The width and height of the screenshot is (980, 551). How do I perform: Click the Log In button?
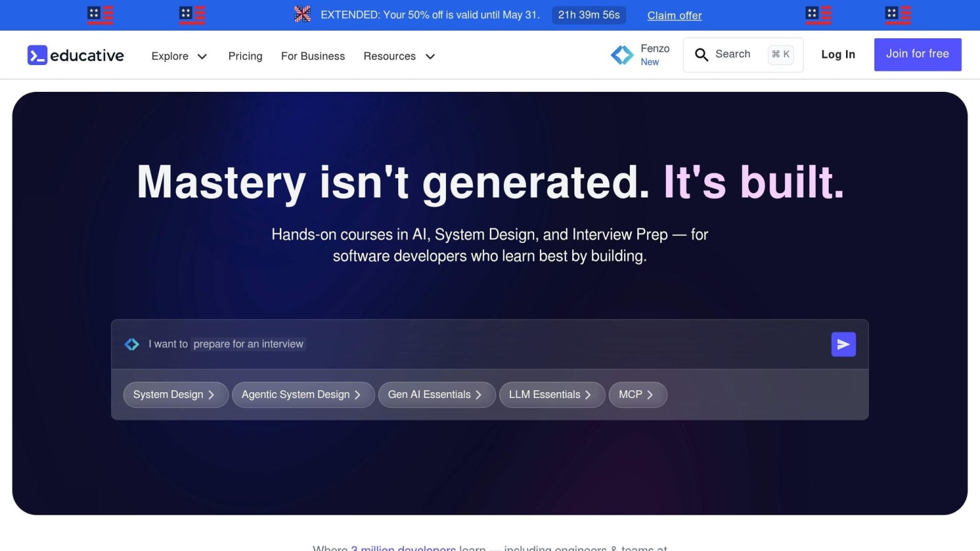(x=838, y=54)
